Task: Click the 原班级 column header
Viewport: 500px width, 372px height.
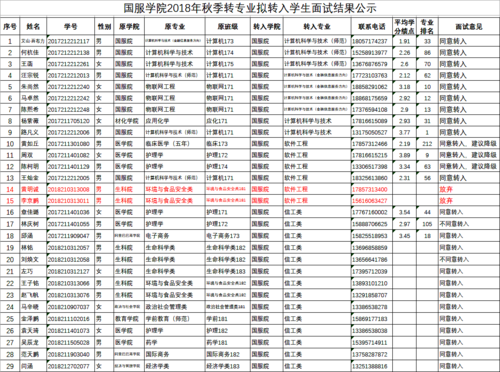Action: (x=228, y=26)
